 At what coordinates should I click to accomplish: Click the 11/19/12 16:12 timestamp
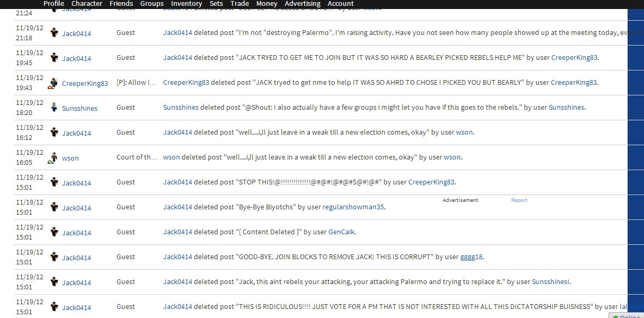(30, 132)
